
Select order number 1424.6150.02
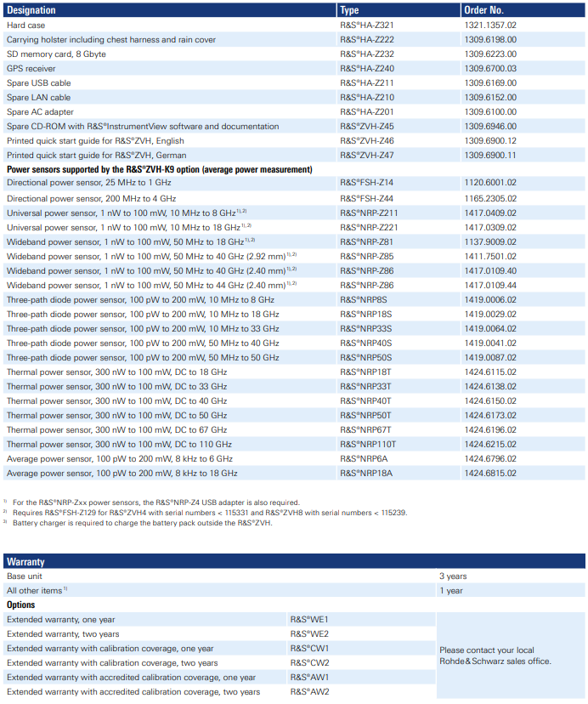[x=490, y=401]
